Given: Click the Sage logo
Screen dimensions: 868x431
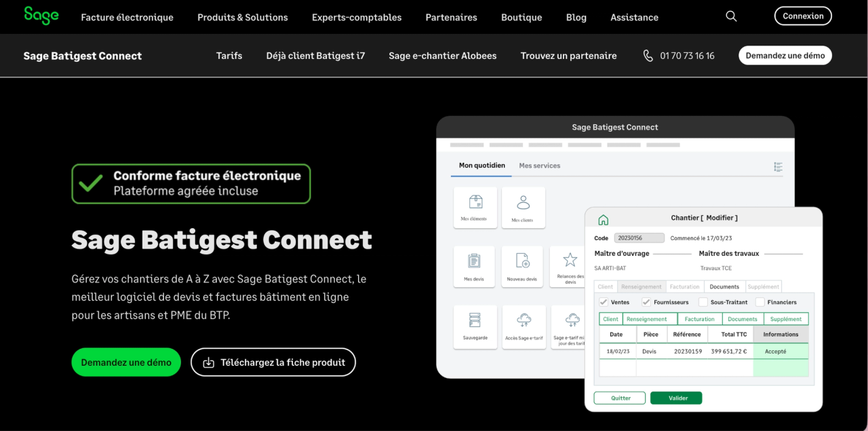Looking at the screenshot, I should tap(41, 16).
